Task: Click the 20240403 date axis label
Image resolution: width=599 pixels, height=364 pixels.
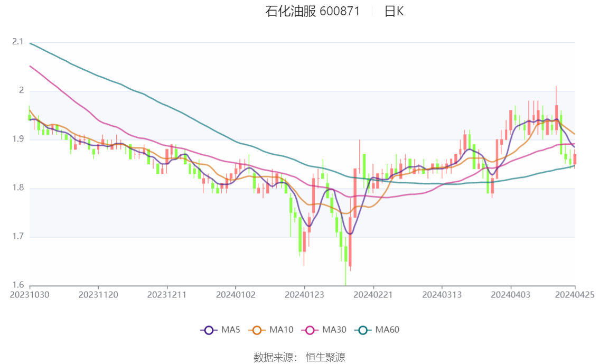Action: (x=511, y=295)
